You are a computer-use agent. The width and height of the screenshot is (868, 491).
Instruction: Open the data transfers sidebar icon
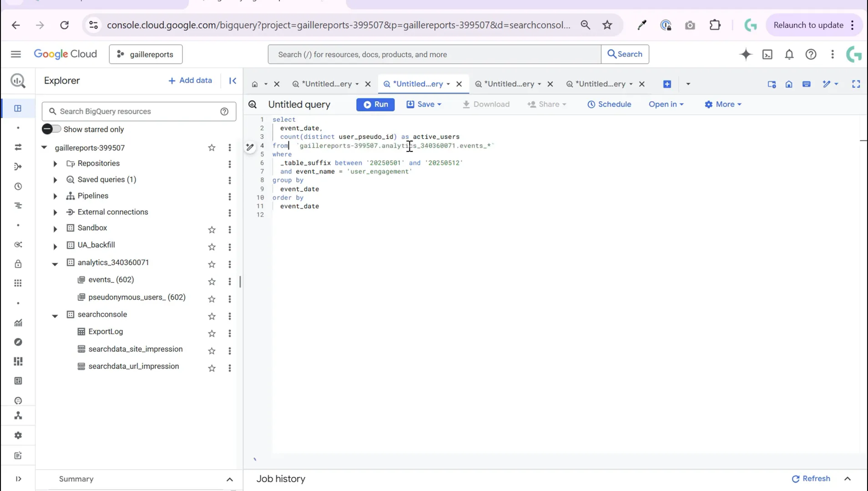[x=18, y=147]
